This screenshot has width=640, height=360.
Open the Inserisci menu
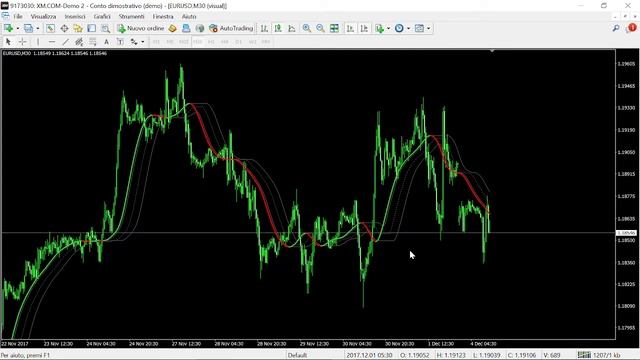pyautogui.click(x=75, y=16)
